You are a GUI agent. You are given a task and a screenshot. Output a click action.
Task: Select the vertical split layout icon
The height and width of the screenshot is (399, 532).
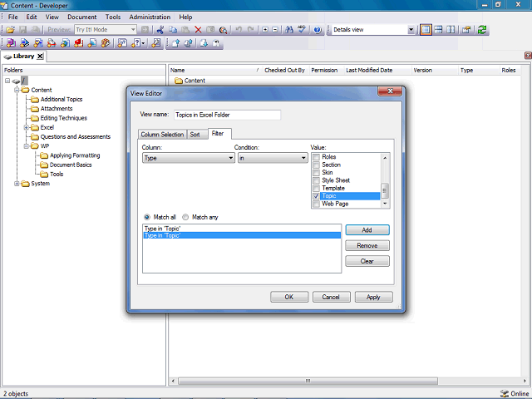point(451,30)
